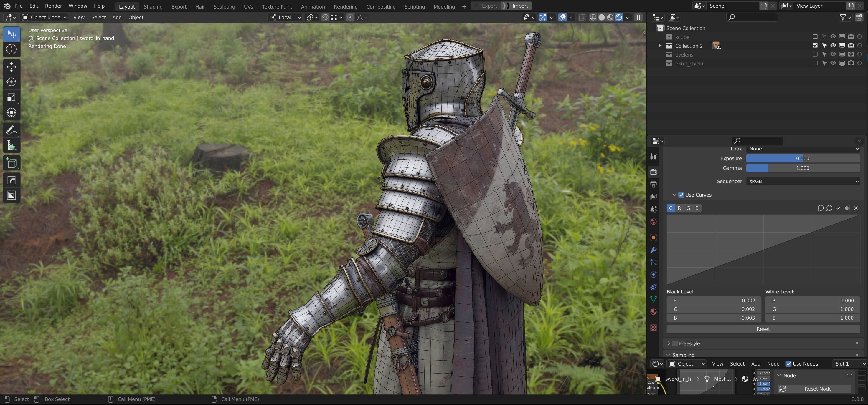Collapse the Sampling panel
The width and height of the screenshot is (868, 405).
point(669,355)
